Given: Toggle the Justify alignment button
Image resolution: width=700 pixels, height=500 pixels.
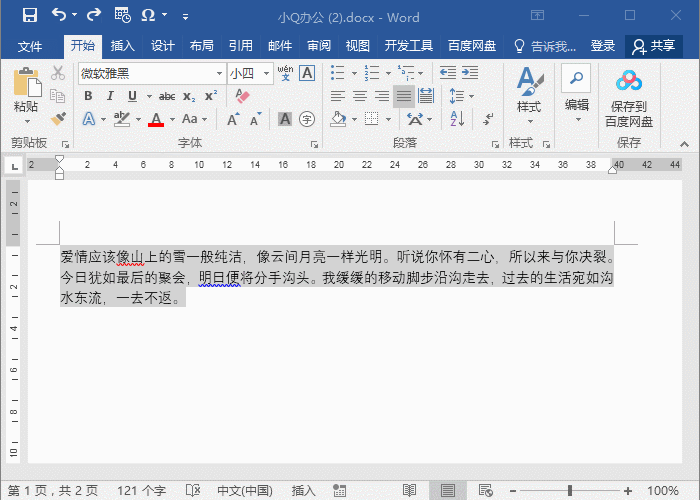Looking at the screenshot, I should click(404, 96).
